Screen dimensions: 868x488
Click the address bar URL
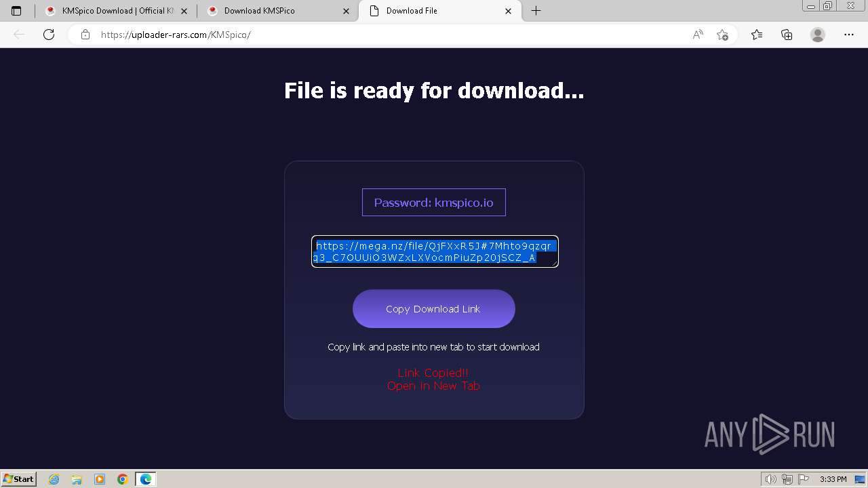click(x=176, y=35)
